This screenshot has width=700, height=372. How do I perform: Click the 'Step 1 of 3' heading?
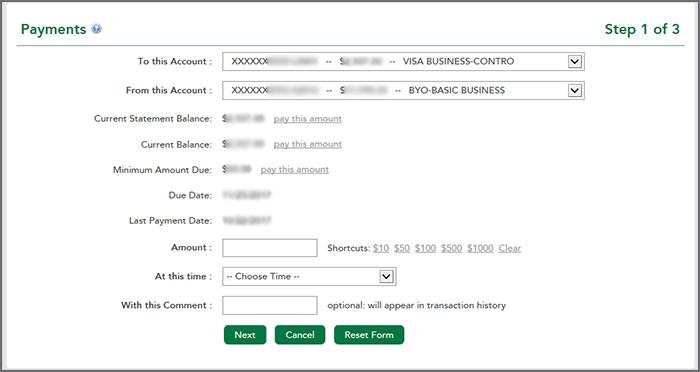(642, 29)
